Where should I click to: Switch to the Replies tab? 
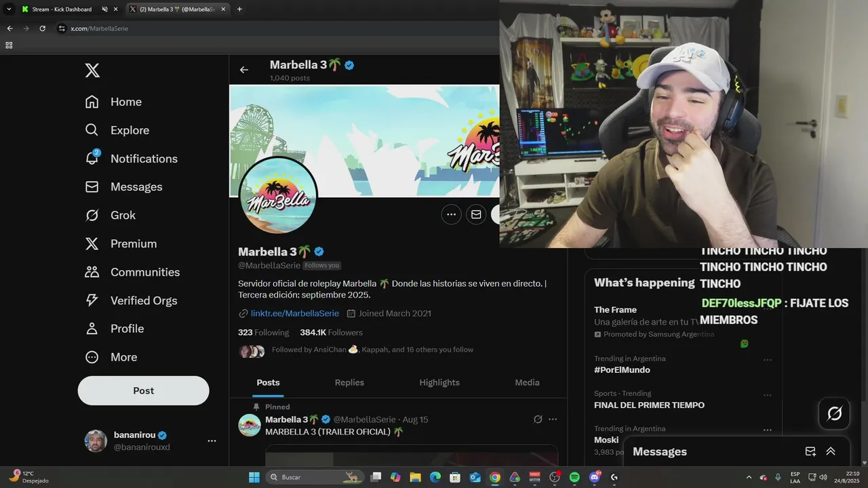click(349, 382)
